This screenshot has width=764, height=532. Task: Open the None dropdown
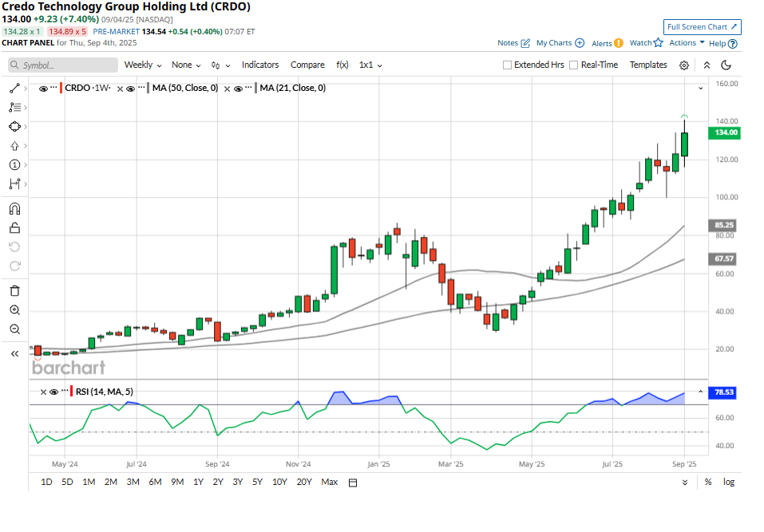tap(186, 65)
